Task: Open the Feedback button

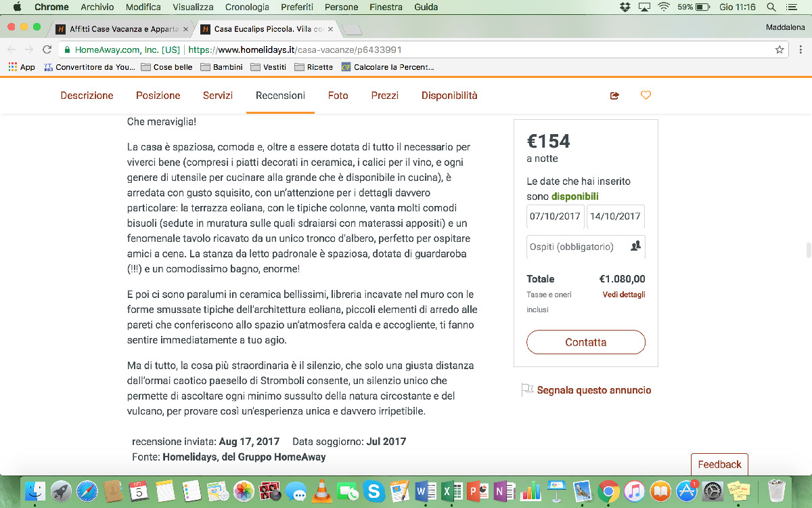Action: coord(719,465)
